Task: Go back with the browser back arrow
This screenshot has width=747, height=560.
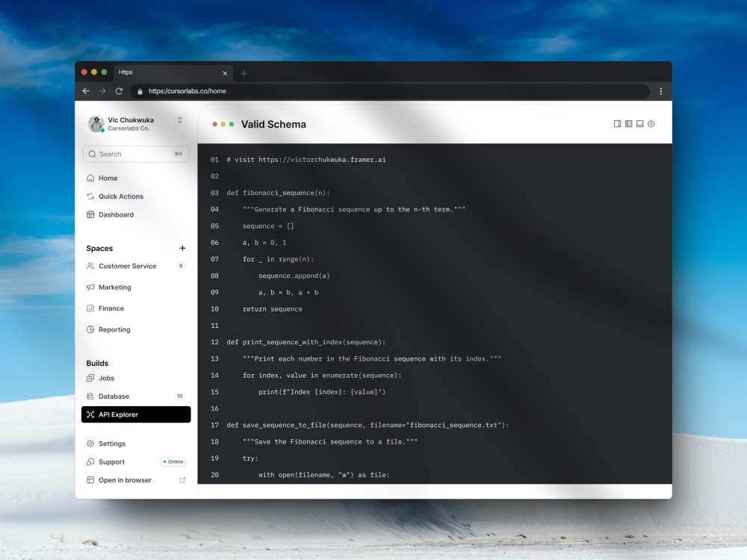Action: (86, 91)
